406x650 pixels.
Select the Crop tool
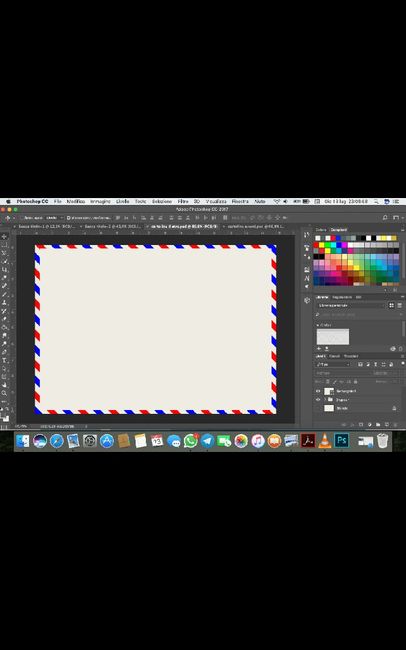coord(4,269)
